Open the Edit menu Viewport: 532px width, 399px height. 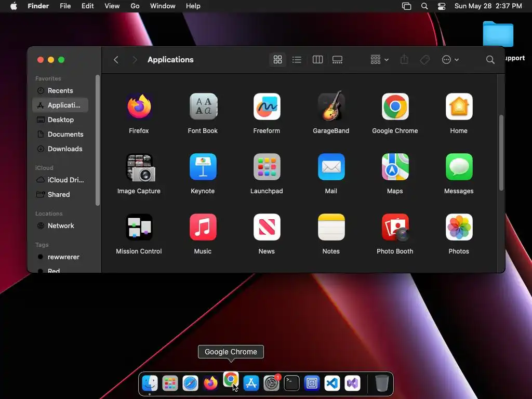tap(87, 6)
